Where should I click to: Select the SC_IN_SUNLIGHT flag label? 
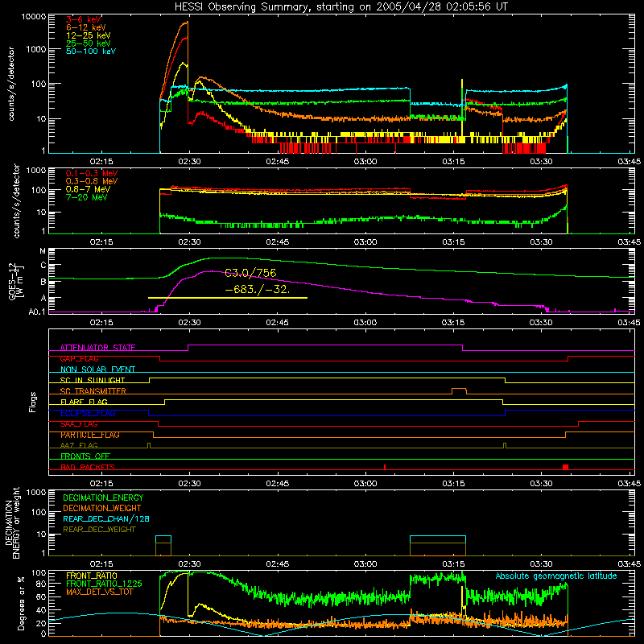(92, 380)
